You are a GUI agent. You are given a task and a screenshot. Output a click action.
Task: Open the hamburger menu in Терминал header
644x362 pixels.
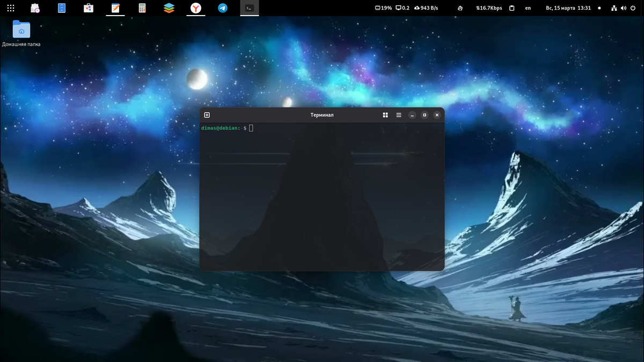(399, 115)
